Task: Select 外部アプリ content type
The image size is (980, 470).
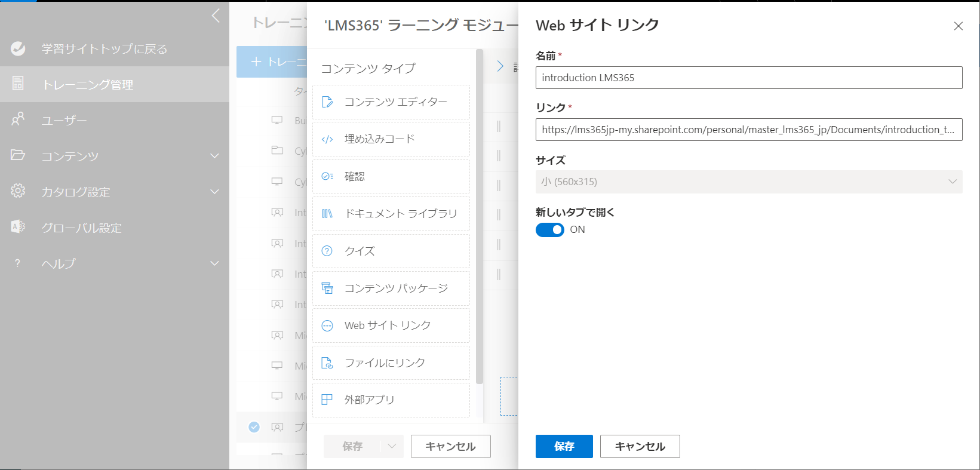Action: (x=391, y=400)
